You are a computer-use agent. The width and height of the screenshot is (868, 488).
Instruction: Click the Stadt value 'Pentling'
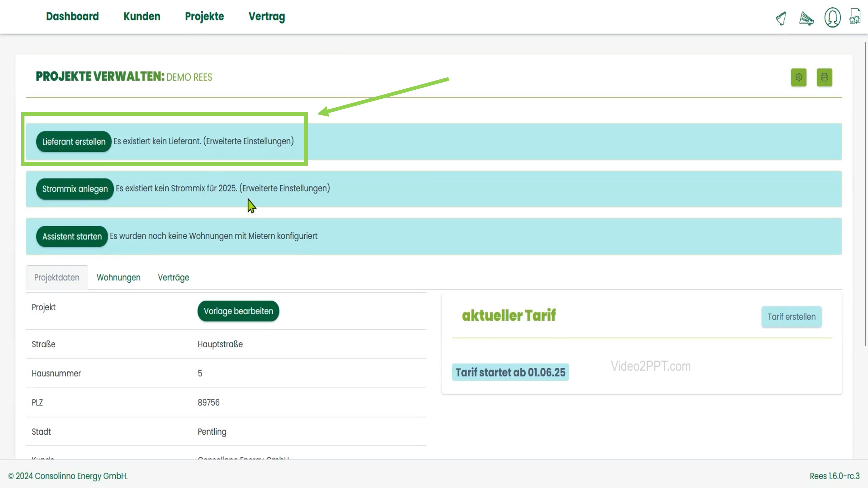coord(212,432)
